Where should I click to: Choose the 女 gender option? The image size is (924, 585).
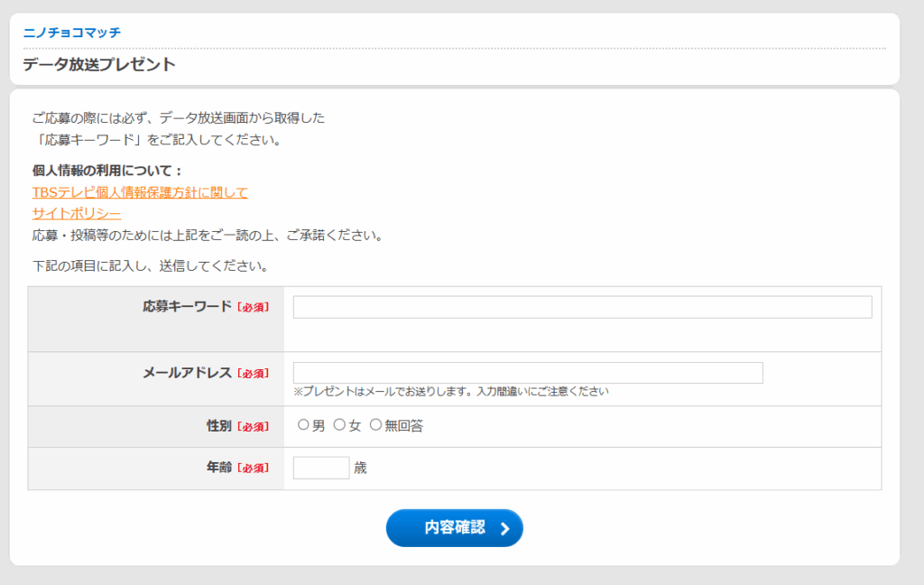tap(340, 425)
